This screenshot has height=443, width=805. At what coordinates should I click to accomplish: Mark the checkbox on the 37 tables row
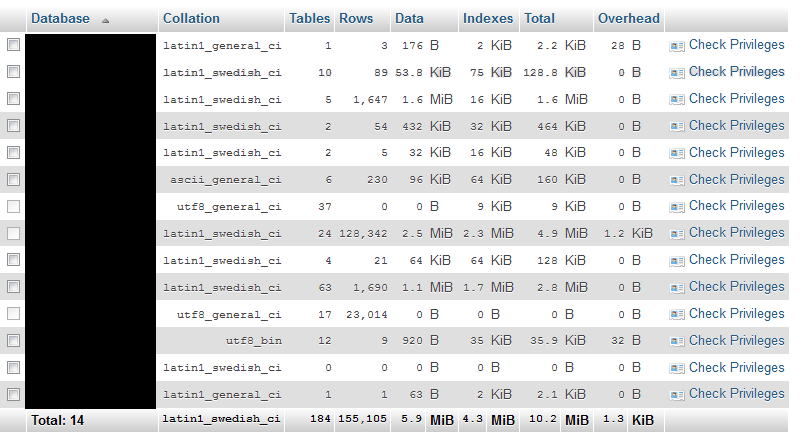pos(13,206)
